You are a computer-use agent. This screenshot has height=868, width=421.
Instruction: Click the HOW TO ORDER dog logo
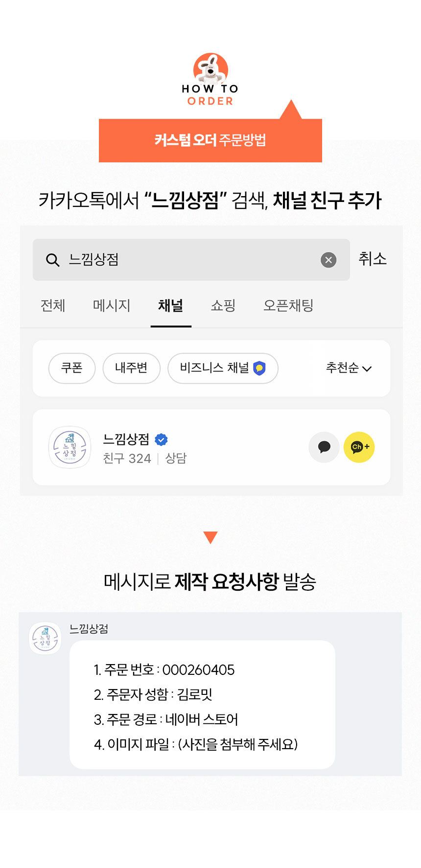[210, 69]
